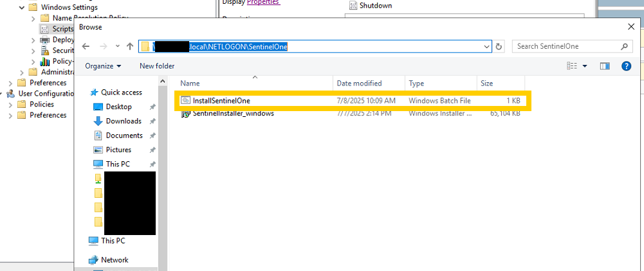Open the change view options dropdown
The height and width of the screenshot is (271, 644).
pyautogui.click(x=585, y=66)
